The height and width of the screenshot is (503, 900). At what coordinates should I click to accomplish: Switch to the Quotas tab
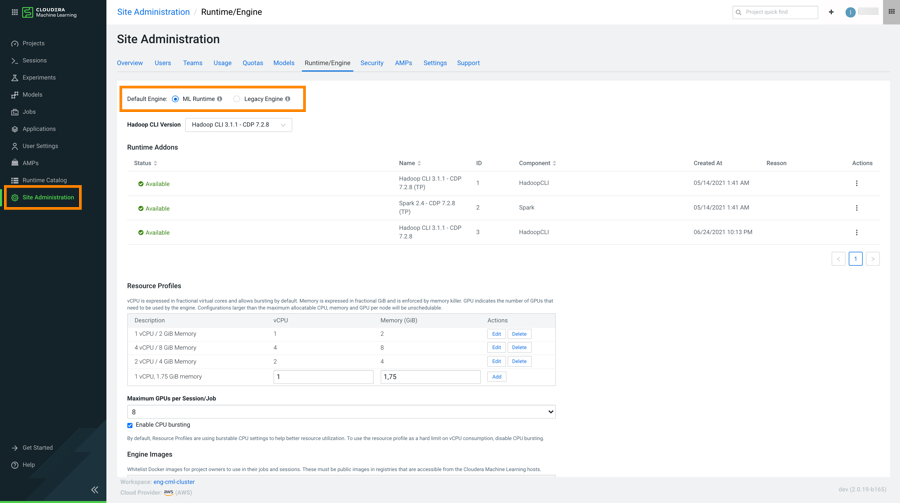click(252, 63)
